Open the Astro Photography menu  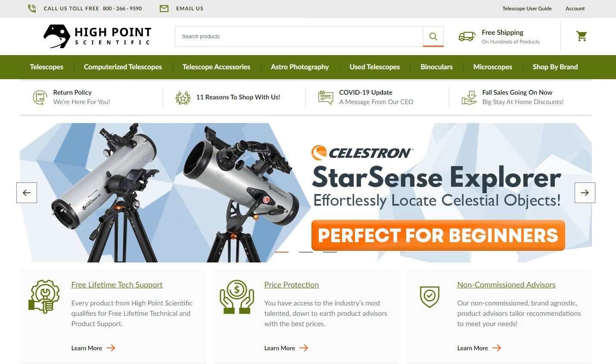[299, 67]
